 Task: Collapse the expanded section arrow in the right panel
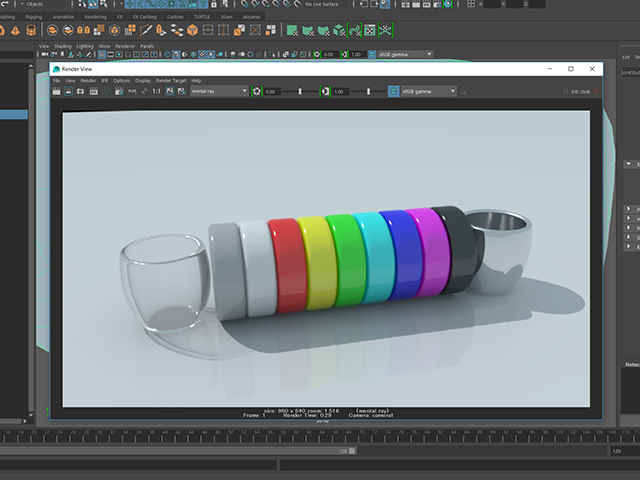[x=629, y=164]
